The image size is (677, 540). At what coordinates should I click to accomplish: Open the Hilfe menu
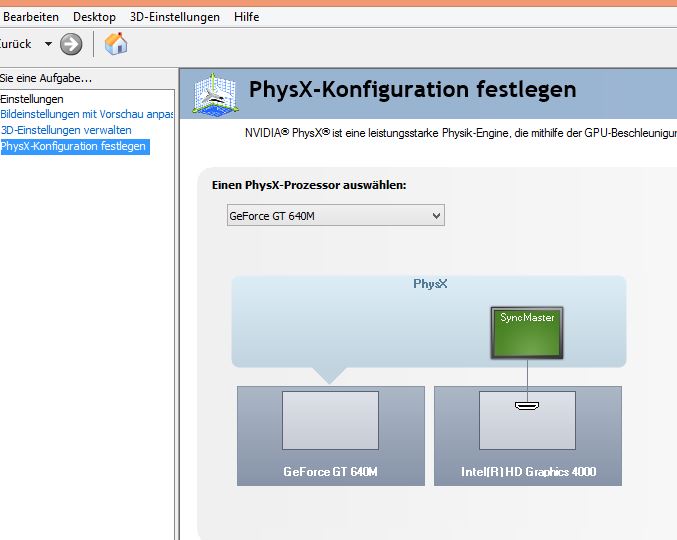pyautogui.click(x=247, y=17)
